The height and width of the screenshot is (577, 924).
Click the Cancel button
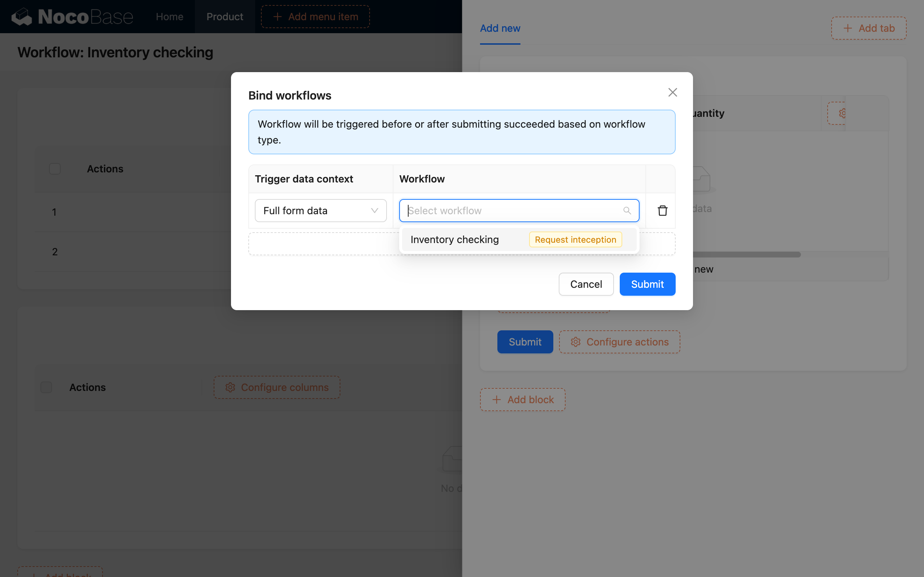pyautogui.click(x=586, y=284)
